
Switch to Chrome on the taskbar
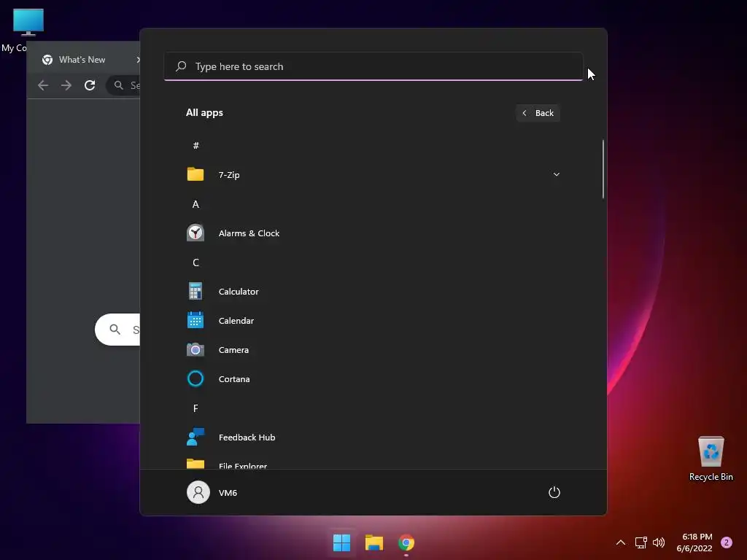tap(406, 542)
